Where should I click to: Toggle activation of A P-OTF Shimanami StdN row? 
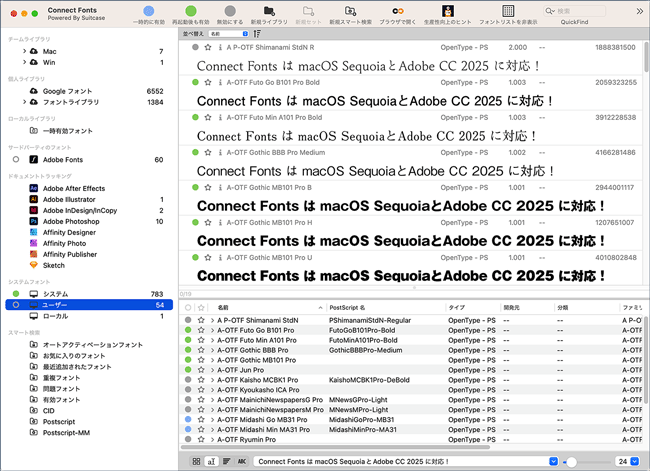click(x=188, y=320)
